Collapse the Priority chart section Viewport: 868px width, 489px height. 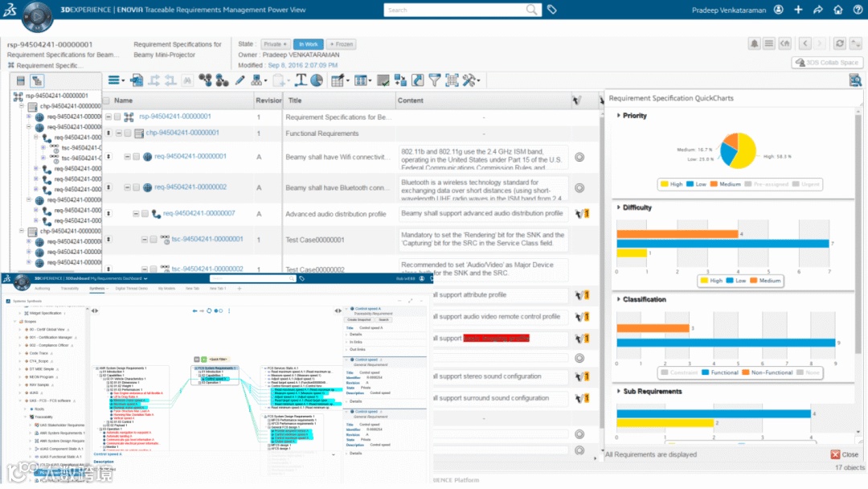(618, 115)
